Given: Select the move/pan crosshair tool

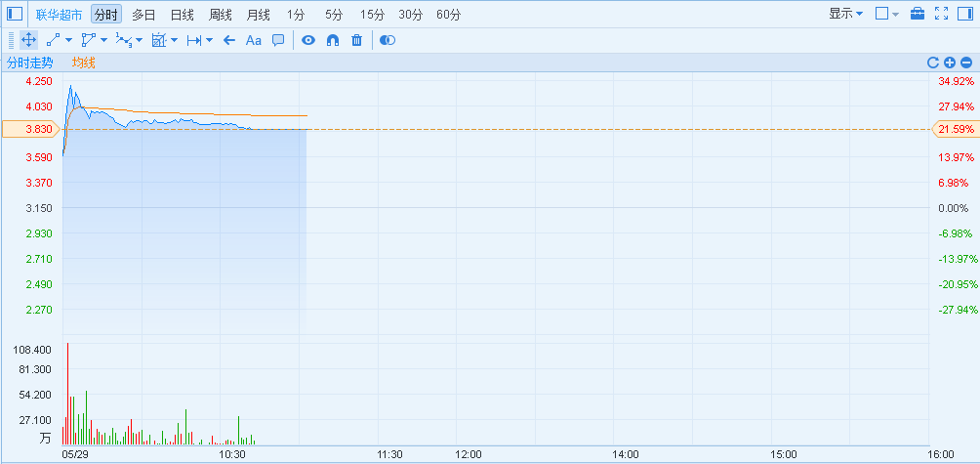Looking at the screenshot, I should 28,40.
